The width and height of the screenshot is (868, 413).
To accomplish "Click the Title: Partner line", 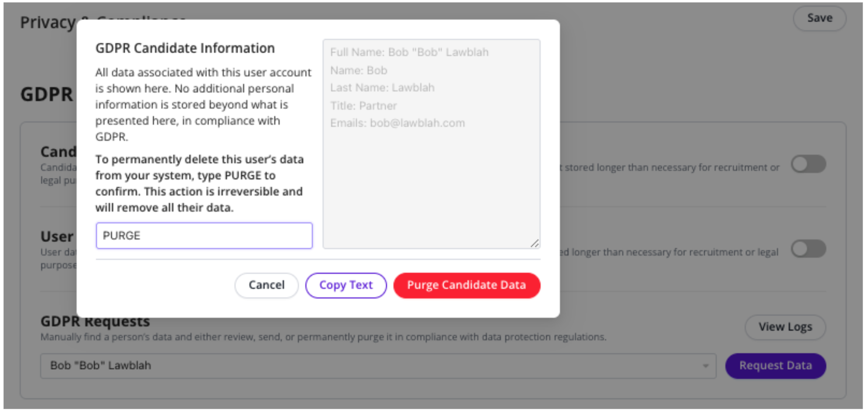I will [363, 106].
